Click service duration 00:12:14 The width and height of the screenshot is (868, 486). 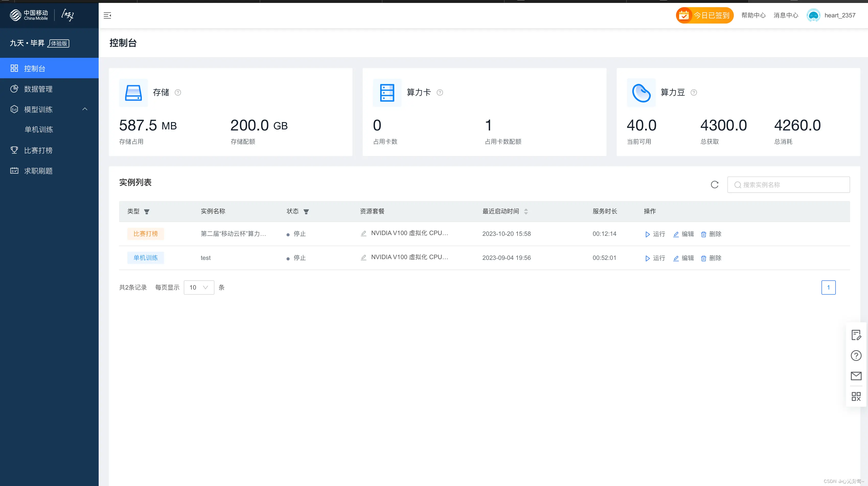point(604,234)
